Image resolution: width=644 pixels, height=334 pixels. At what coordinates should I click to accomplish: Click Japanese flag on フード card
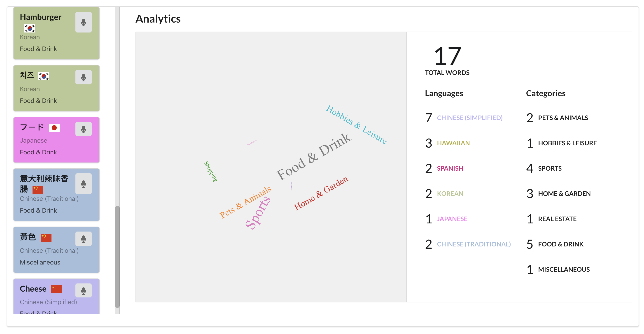pyautogui.click(x=54, y=128)
